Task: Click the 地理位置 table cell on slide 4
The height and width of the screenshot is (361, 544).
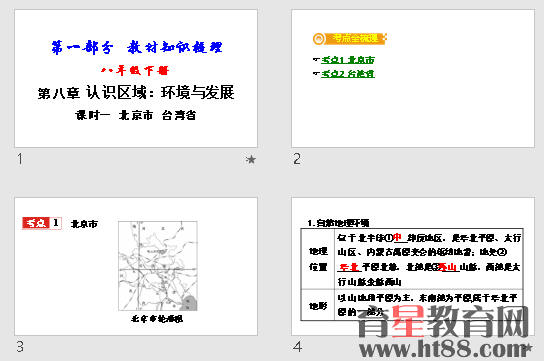Action: point(318,259)
